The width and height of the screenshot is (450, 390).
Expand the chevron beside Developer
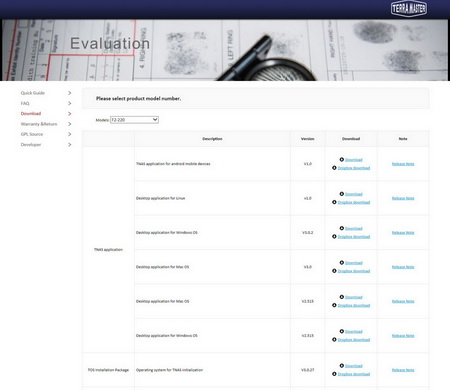click(x=69, y=145)
